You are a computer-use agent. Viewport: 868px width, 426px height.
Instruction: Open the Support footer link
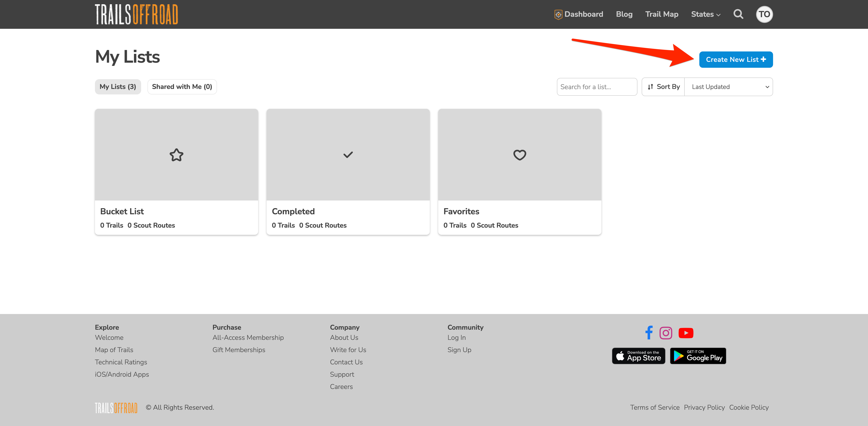pos(342,375)
